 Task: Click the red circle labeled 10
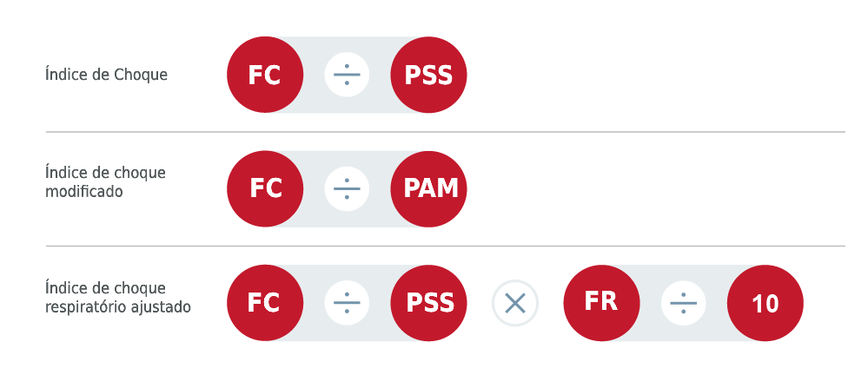click(x=765, y=303)
